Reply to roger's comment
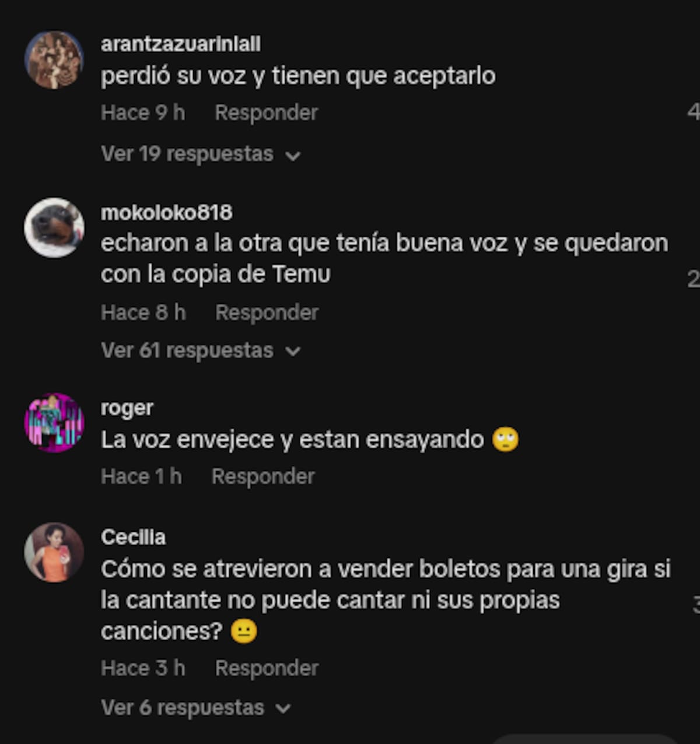Image resolution: width=700 pixels, height=744 pixels. 263,476
